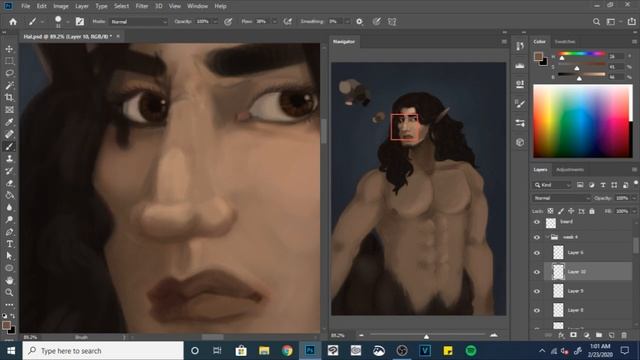Viewport: 640px width, 360px height.
Task: Open the Brushes panel icon in side dock
Action: pyautogui.click(x=520, y=104)
